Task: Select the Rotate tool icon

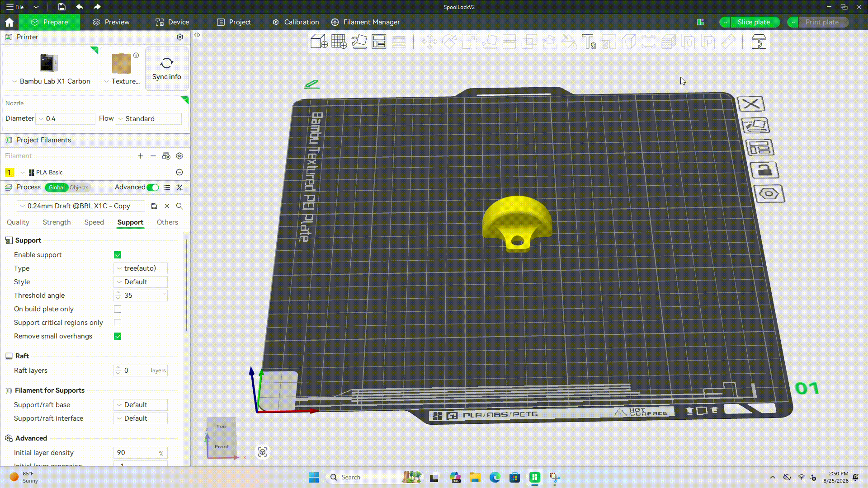Action: [x=449, y=42]
